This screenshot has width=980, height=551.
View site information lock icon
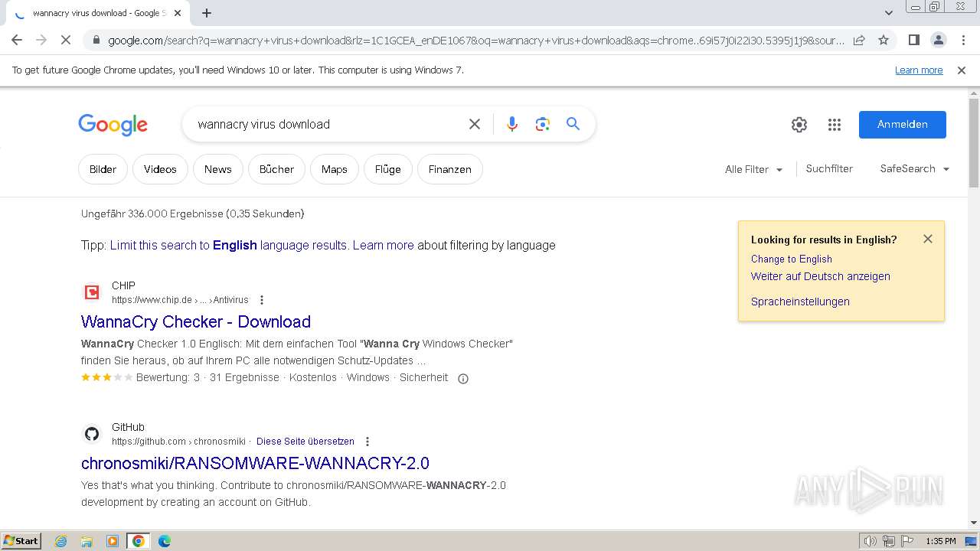pos(95,40)
